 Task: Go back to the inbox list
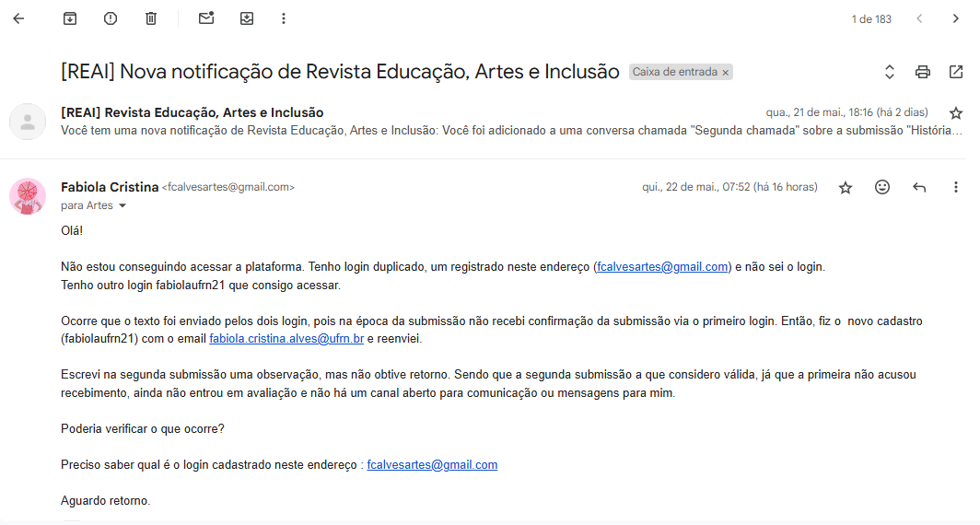click(x=18, y=18)
